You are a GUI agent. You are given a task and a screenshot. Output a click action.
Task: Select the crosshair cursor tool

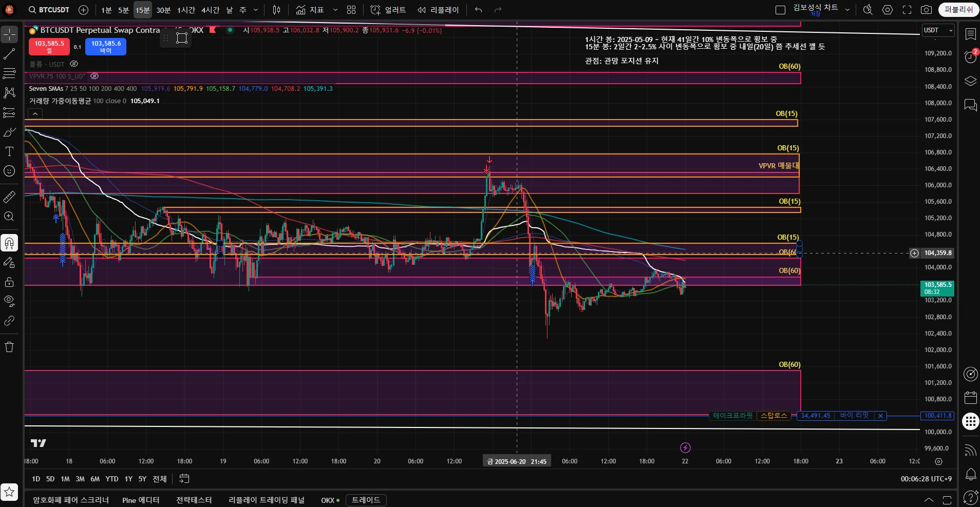pyautogui.click(x=9, y=34)
